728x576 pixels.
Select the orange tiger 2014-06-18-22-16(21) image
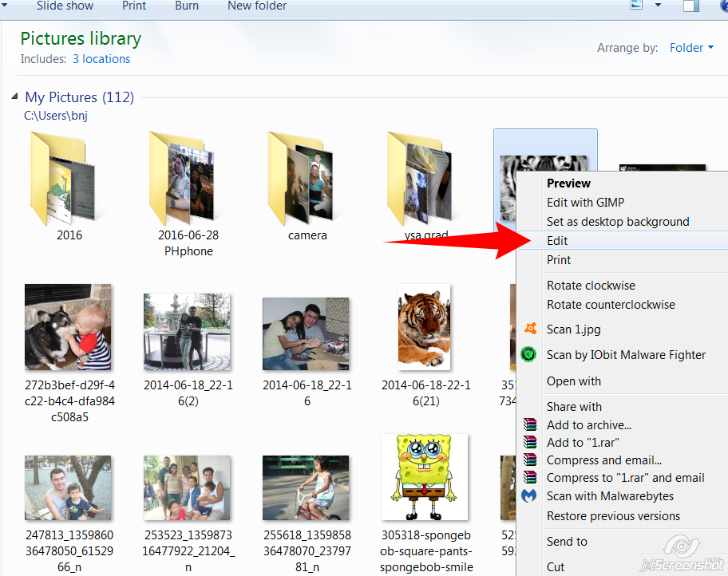pyautogui.click(x=425, y=327)
